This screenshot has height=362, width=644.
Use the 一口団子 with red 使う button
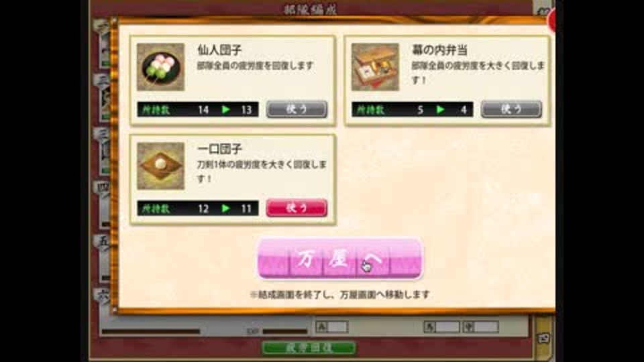297,208
